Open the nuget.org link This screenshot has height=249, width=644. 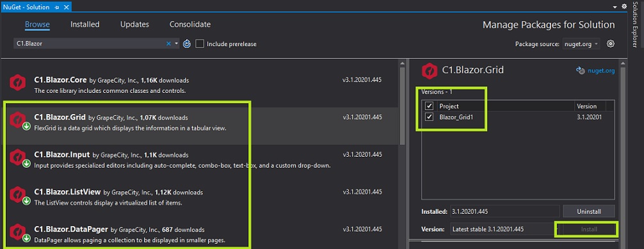601,70
